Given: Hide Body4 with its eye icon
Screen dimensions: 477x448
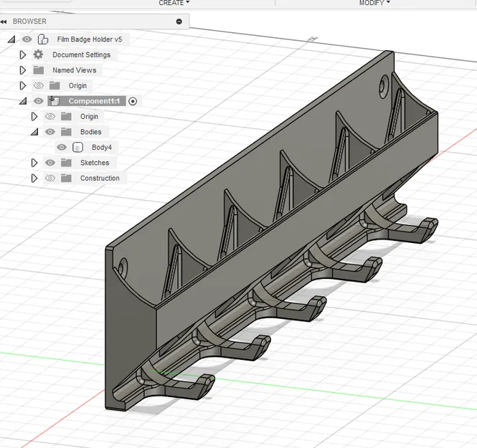Looking at the screenshot, I should coord(62,148).
